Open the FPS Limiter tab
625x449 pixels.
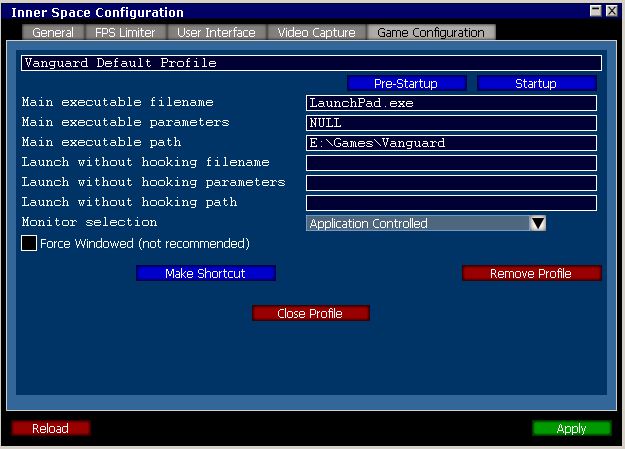click(125, 32)
